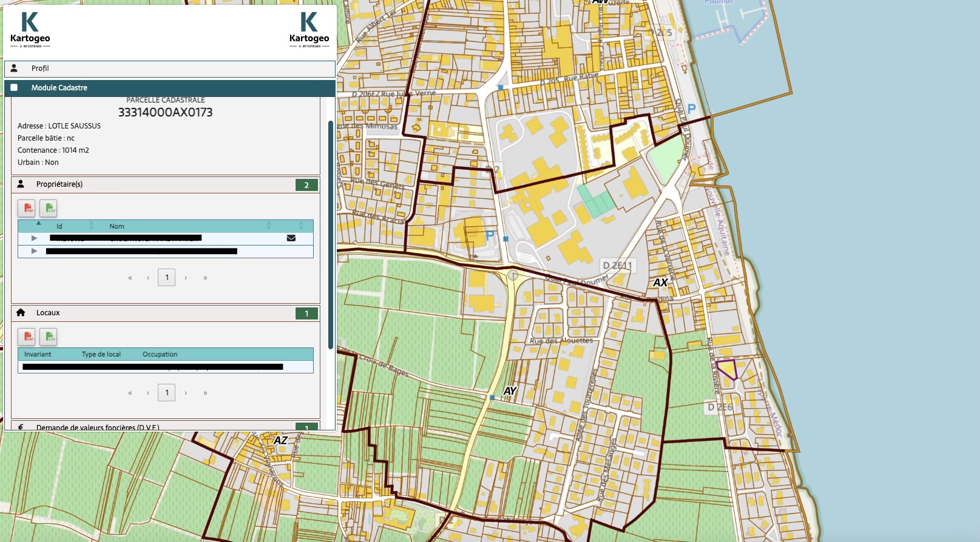Select the redacted Locaux table row
The height and width of the screenshot is (542, 980).
coord(166,367)
